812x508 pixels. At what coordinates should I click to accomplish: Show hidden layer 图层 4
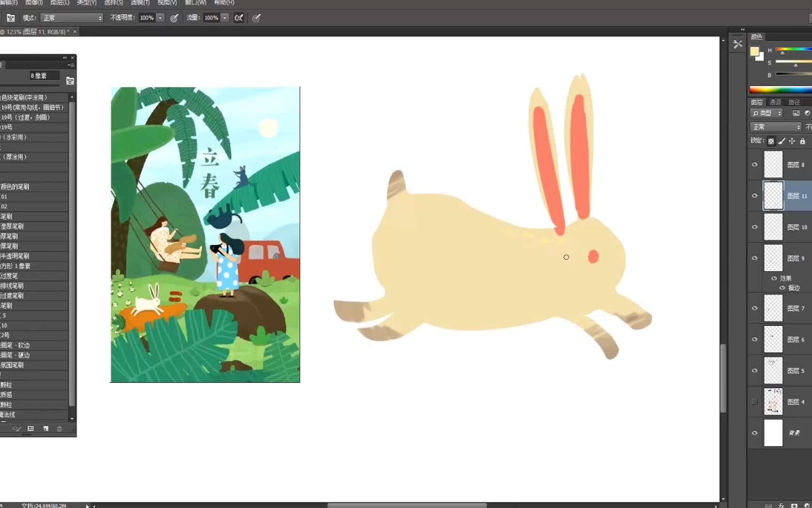pyautogui.click(x=755, y=402)
